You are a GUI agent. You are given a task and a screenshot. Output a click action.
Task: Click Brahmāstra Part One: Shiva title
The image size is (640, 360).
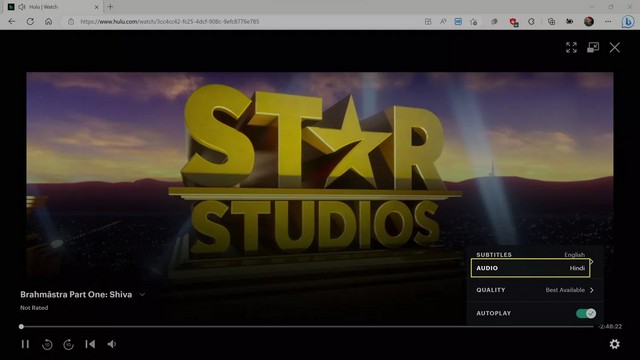pos(76,294)
